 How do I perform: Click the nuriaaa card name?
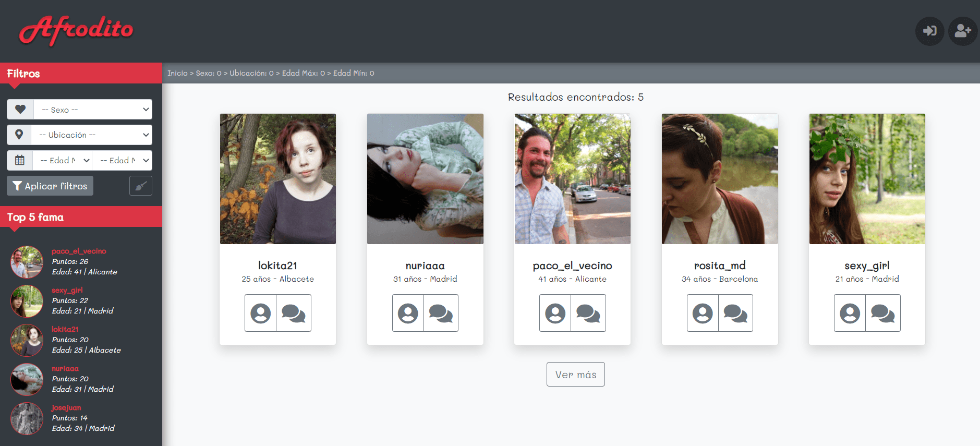[425, 266]
